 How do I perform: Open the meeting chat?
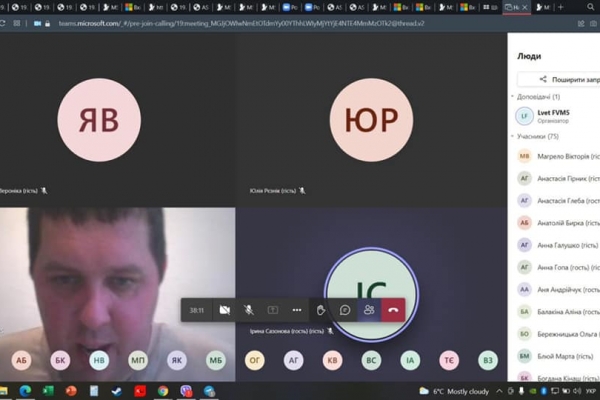click(345, 310)
